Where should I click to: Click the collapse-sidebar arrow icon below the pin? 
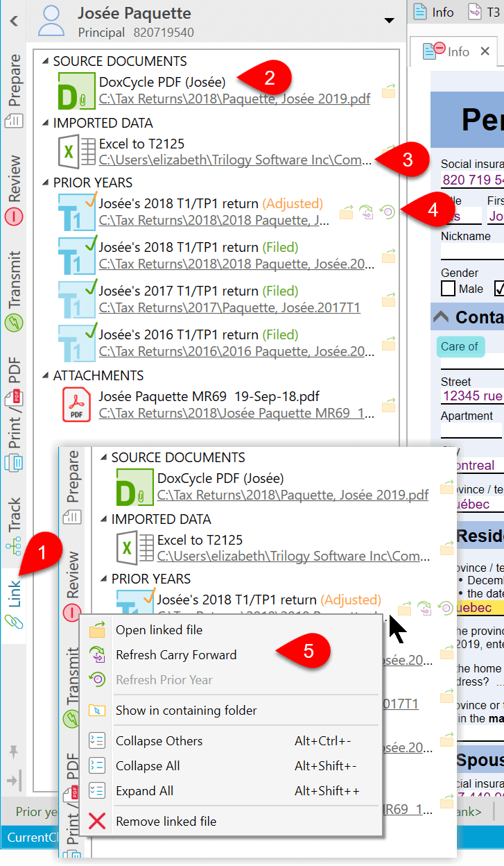[13, 780]
